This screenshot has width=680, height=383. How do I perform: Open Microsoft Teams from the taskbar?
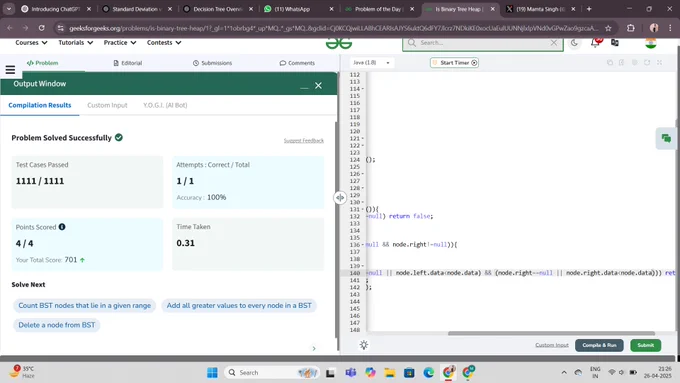click(350, 373)
